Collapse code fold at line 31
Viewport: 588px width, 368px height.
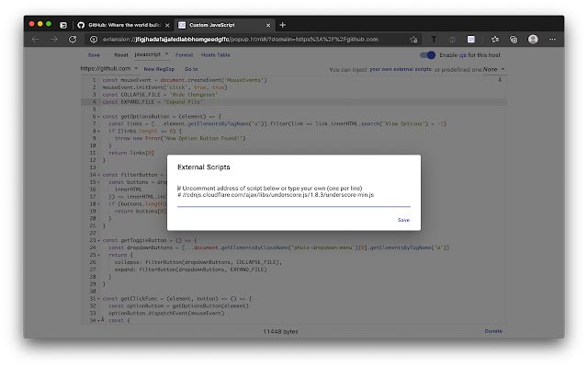98,298
